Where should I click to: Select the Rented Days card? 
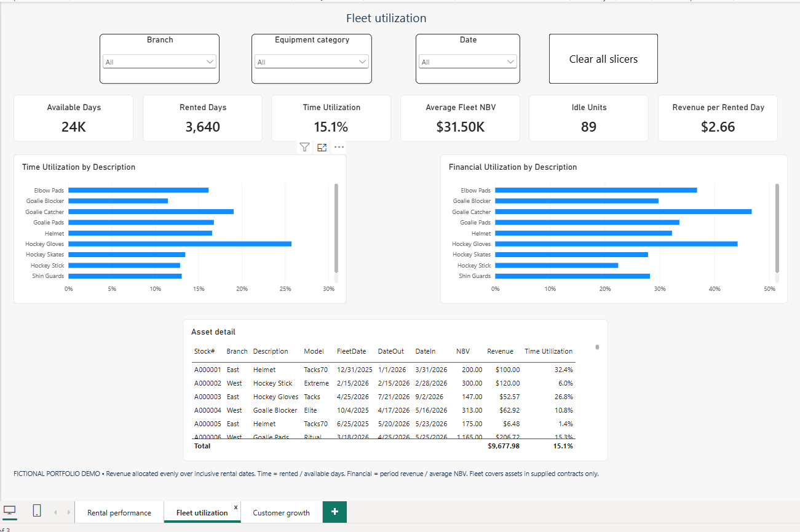pos(202,118)
